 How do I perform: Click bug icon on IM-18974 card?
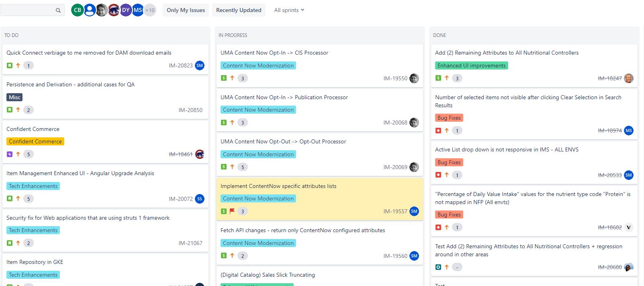438,131
